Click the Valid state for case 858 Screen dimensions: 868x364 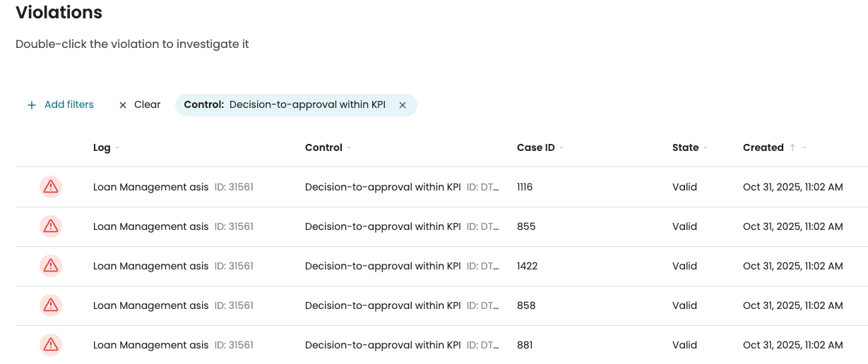(x=684, y=305)
